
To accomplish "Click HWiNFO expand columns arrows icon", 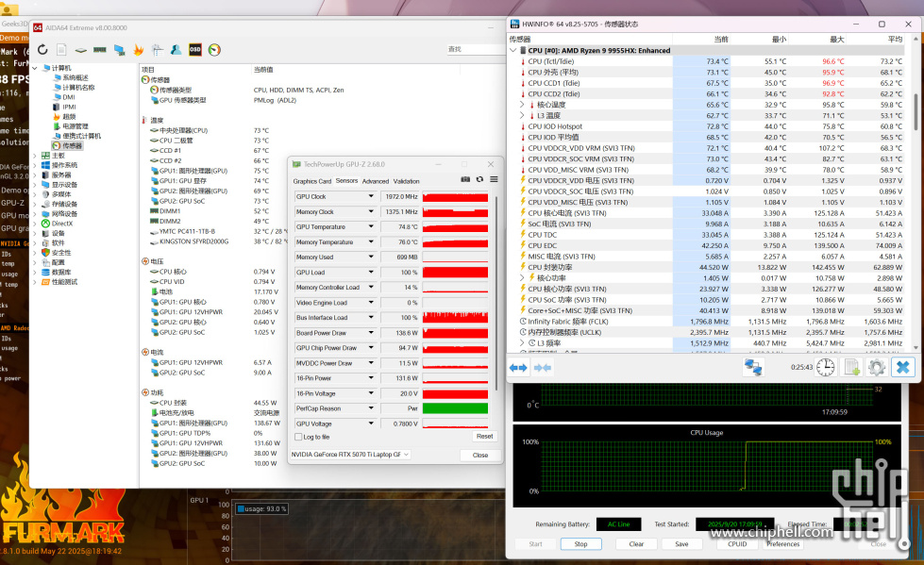I will (518, 368).
